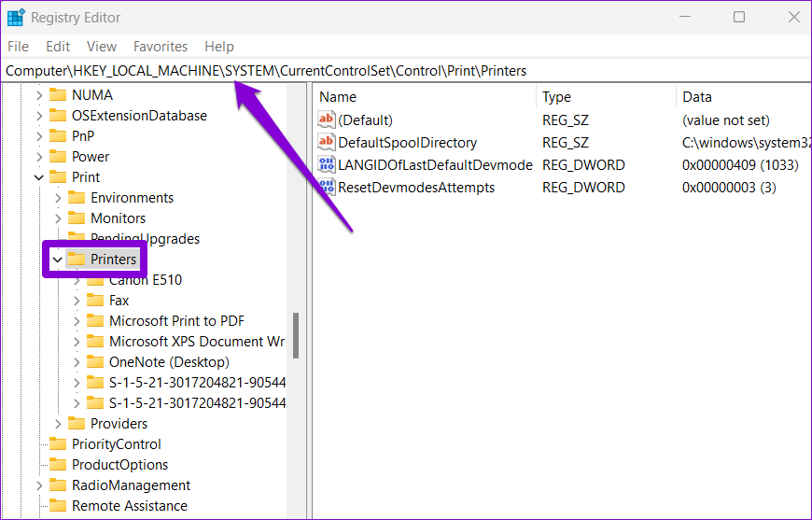Click the Microsoft XPS Document Writer folder icon
The image size is (812, 520).
tap(95, 342)
